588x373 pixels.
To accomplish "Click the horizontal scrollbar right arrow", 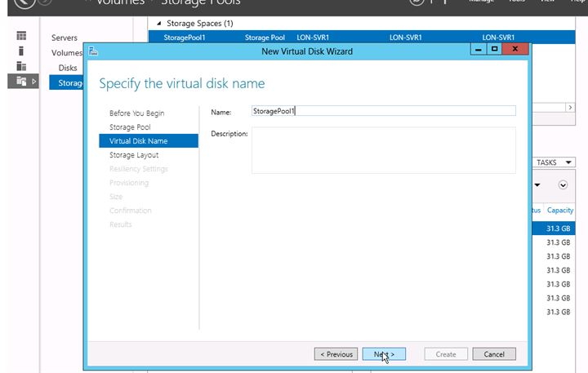I will (x=570, y=107).
